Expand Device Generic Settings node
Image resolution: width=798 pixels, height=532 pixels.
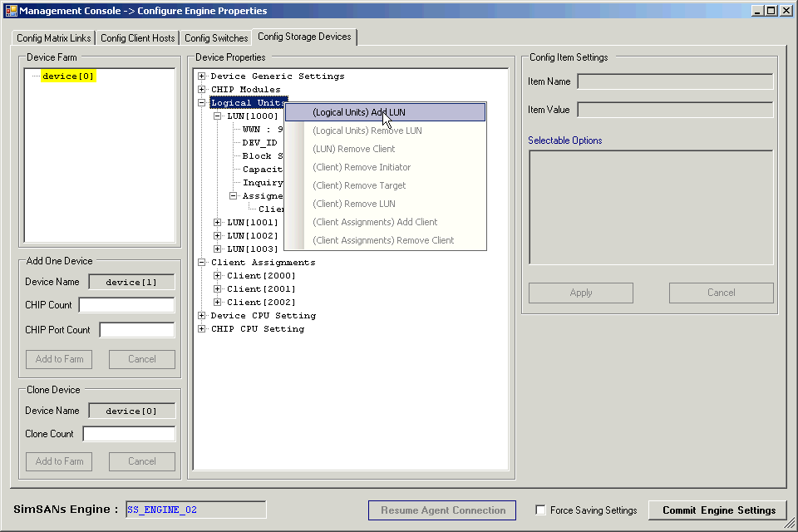tap(201, 76)
